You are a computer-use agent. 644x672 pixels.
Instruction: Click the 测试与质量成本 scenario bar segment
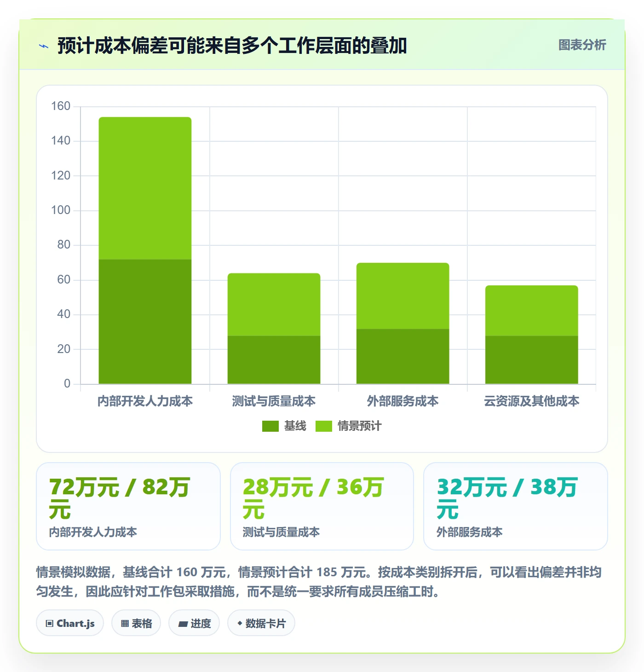coord(274,305)
